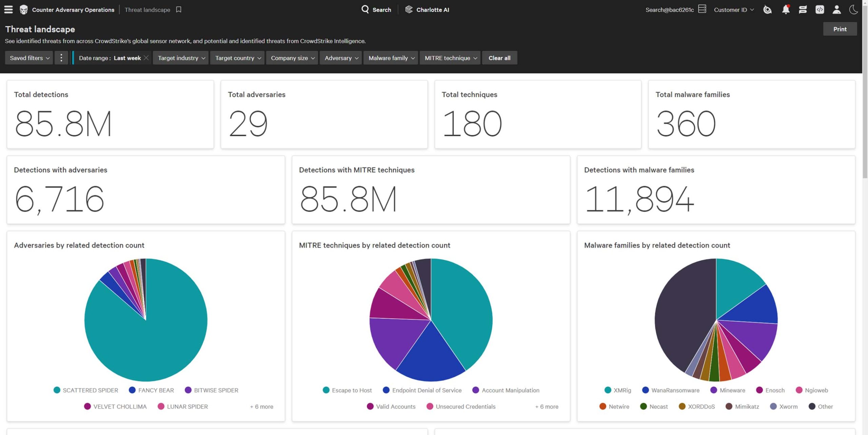Open the user profile icon
This screenshot has width=868, height=435.
[x=836, y=10]
